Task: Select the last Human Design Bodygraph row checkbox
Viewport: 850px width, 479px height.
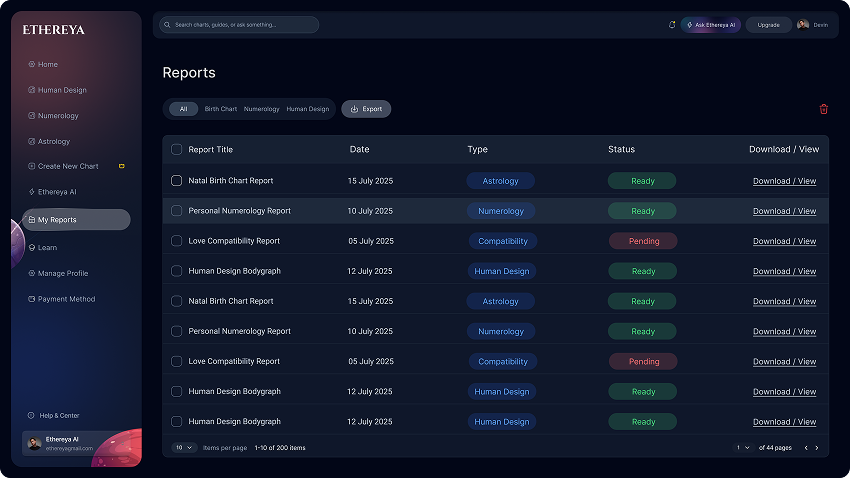Action: tap(177, 422)
